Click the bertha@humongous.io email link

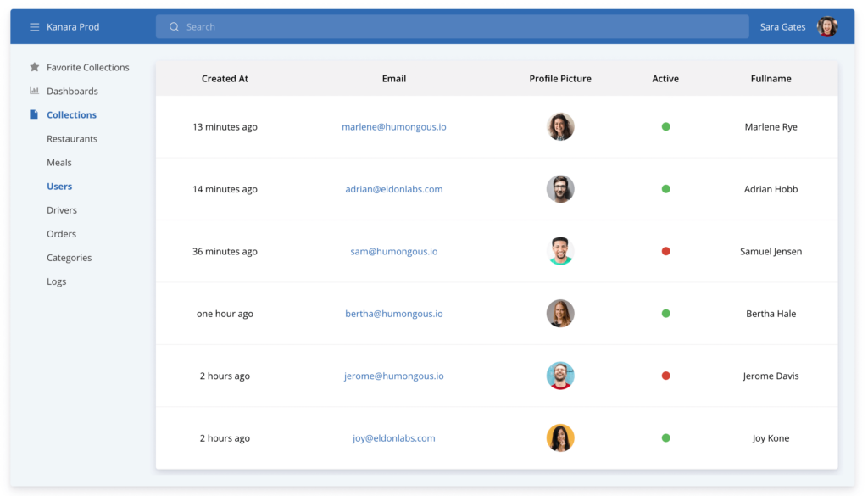393,313
